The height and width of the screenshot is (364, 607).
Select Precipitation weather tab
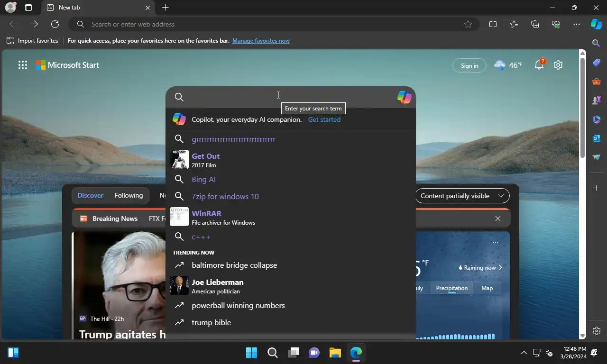(x=451, y=288)
